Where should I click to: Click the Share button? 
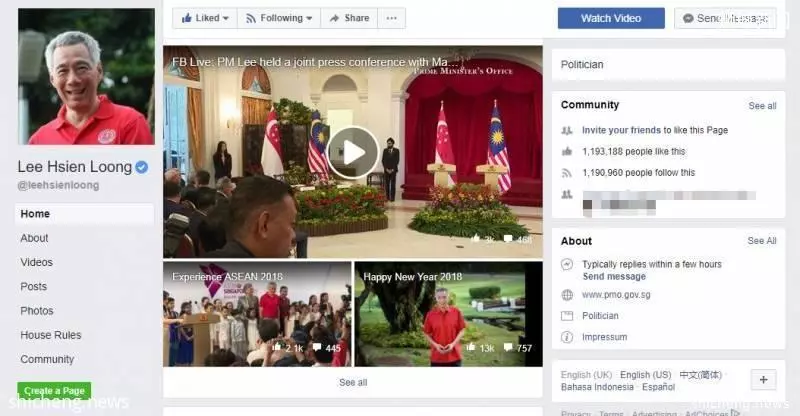pyautogui.click(x=349, y=18)
